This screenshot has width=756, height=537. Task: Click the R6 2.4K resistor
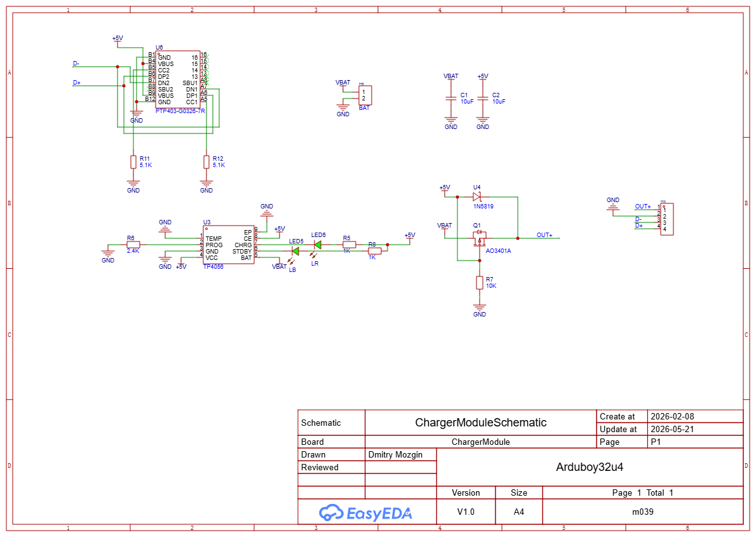[133, 245]
